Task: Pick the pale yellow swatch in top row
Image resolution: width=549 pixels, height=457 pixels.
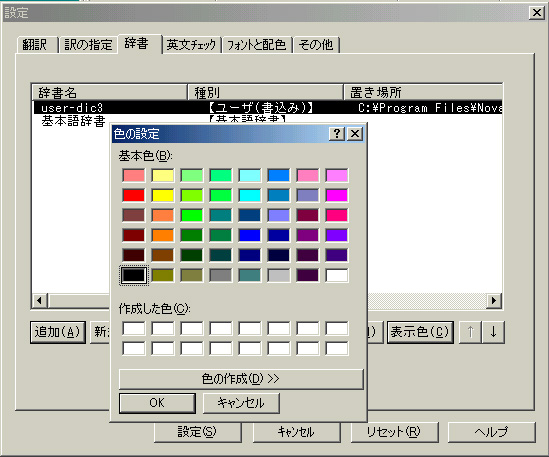Action: tap(163, 175)
